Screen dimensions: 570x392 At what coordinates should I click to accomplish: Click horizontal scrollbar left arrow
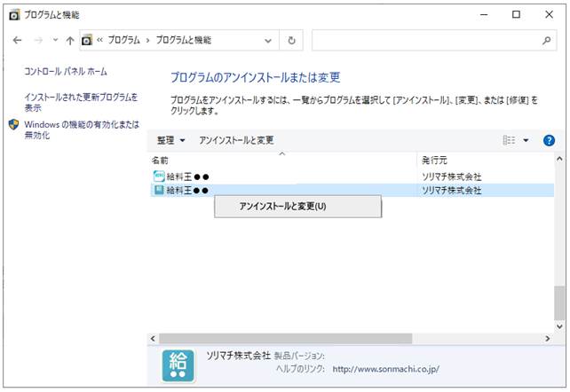[153, 339]
